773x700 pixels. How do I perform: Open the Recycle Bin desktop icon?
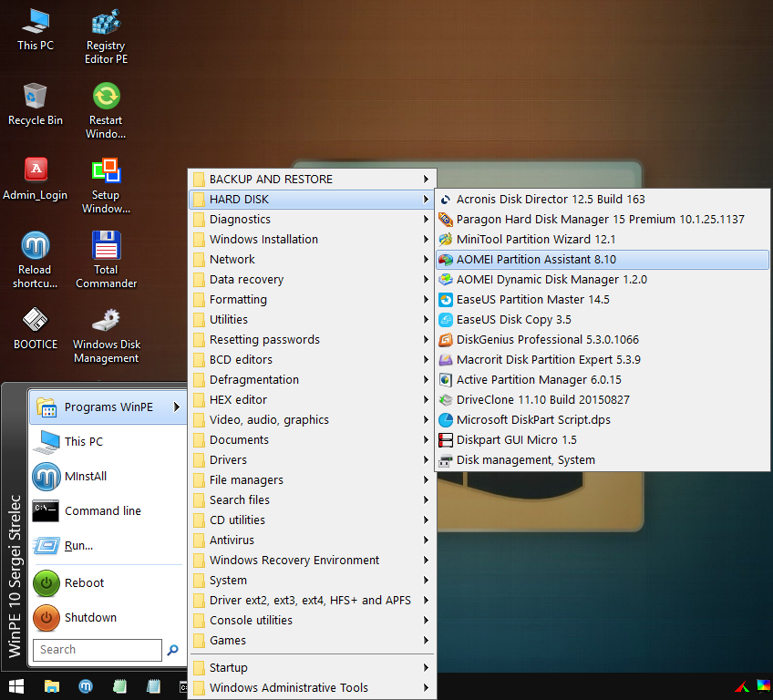coord(35,105)
